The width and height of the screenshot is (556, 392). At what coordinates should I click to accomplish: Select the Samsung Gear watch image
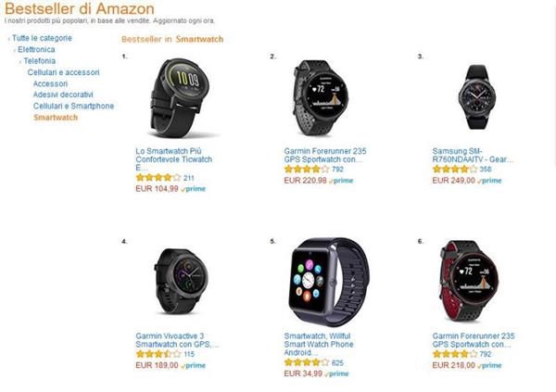click(476, 97)
